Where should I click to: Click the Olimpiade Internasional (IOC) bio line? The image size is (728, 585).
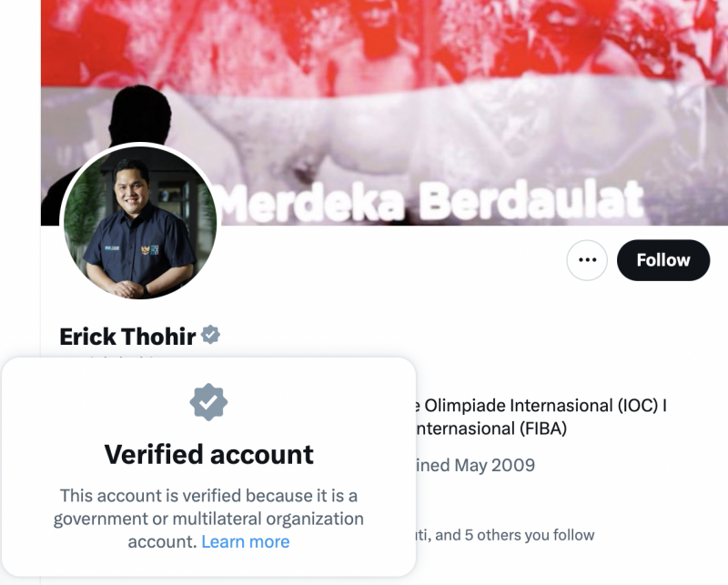[x=541, y=406]
